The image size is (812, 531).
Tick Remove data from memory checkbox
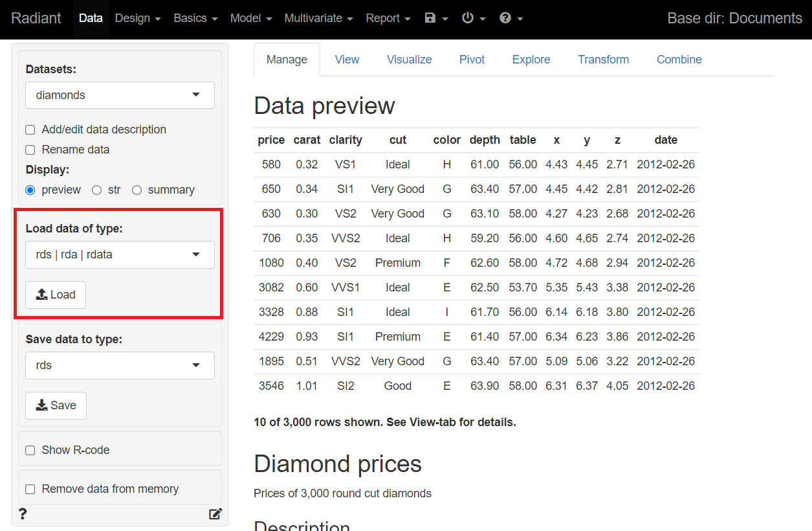(x=30, y=490)
